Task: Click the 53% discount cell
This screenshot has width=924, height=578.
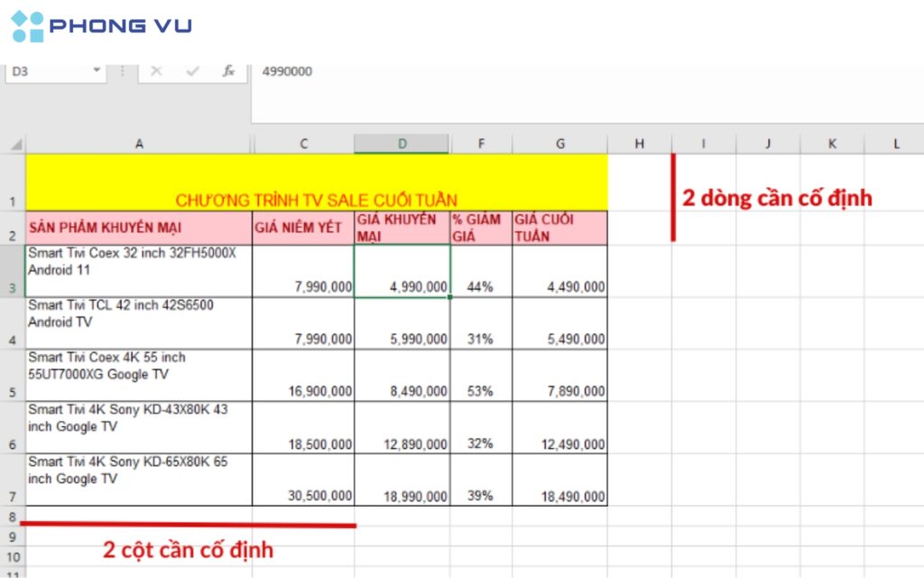Action: [x=482, y=376]
